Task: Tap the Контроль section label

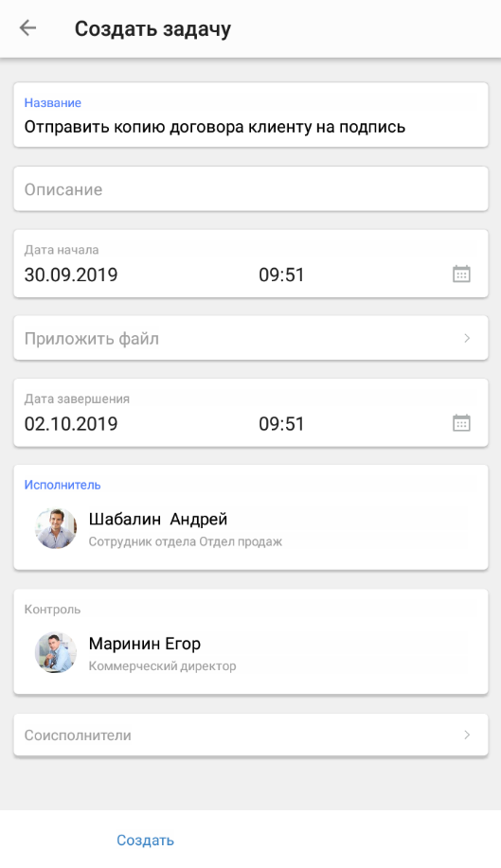Action: pyautogui.click(x=53, y=609)
